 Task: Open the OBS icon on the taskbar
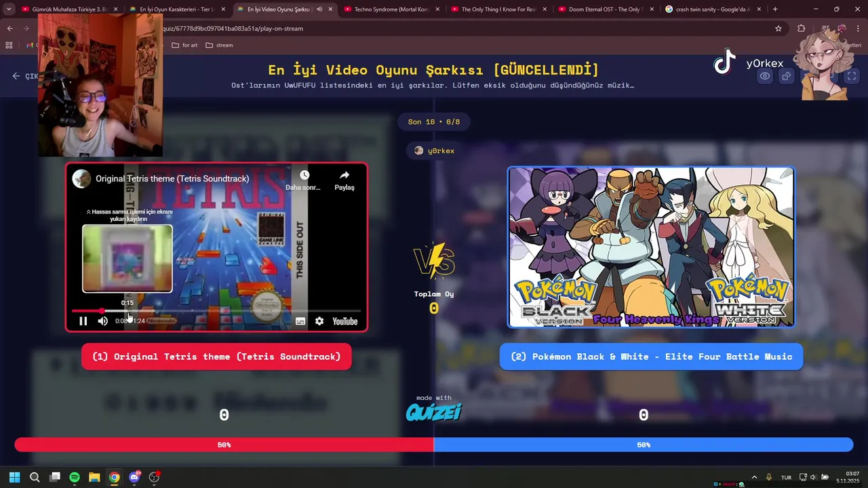tap(154, 477)
